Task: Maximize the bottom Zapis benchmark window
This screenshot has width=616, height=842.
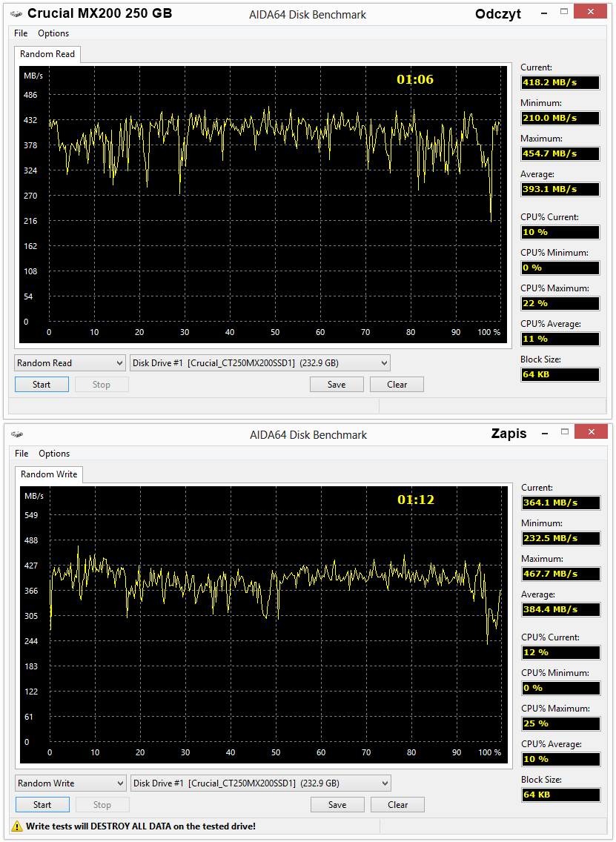Action: (x=564, y=431)
